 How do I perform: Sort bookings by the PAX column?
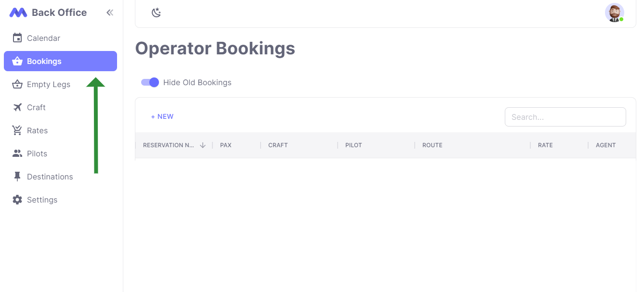(225, 145)
